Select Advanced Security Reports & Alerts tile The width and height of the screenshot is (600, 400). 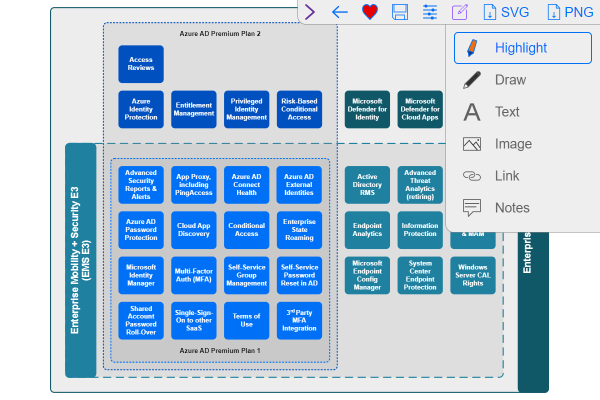tap(141, 185)
